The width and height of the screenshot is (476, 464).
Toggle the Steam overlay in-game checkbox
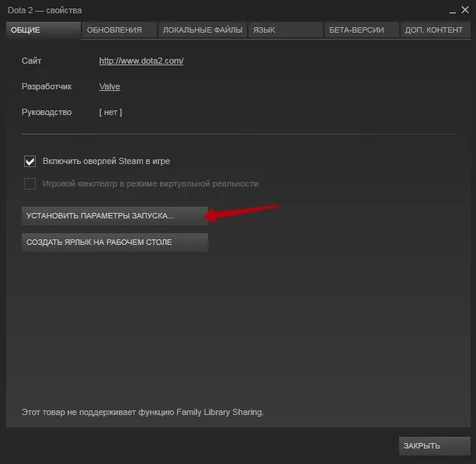pyautogui.click(x=30, y=162)
